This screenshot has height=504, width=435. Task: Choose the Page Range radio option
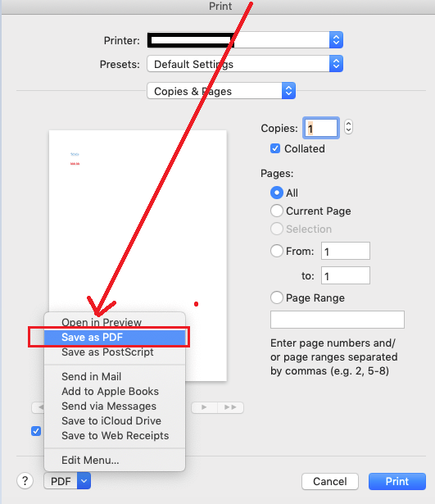point(277,297)
